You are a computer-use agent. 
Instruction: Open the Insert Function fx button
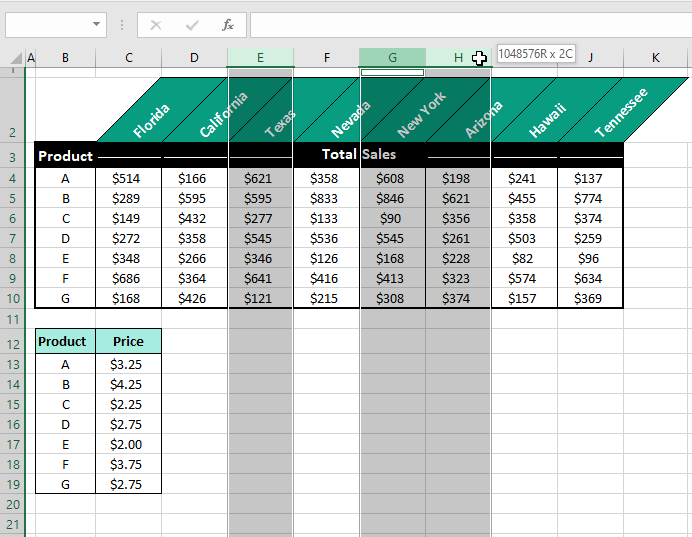(x=228, y=25)
